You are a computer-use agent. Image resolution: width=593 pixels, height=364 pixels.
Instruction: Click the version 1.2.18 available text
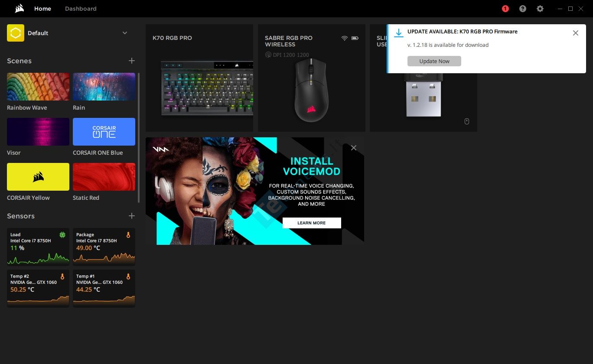448,45
